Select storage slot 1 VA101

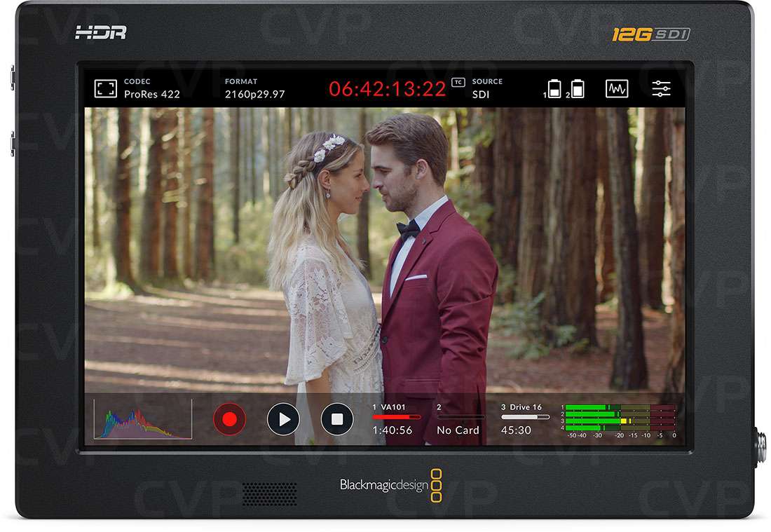coord(396,419)
